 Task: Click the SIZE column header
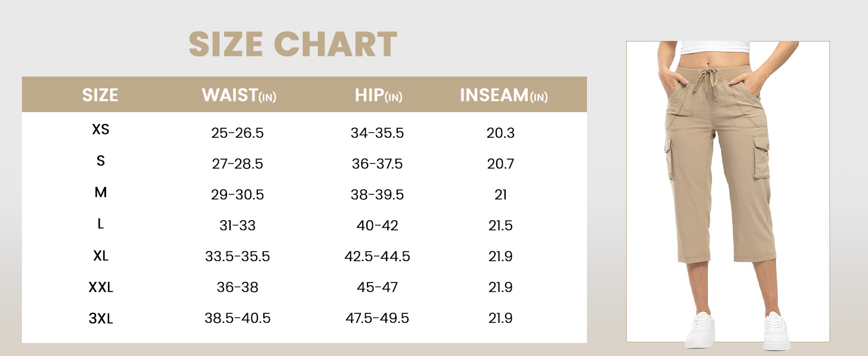(100, 95)
